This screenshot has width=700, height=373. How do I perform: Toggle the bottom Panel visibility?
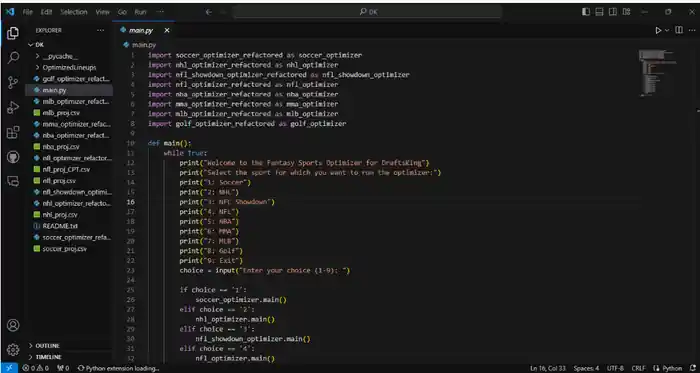pyautogui.click(x=600, y=12)
